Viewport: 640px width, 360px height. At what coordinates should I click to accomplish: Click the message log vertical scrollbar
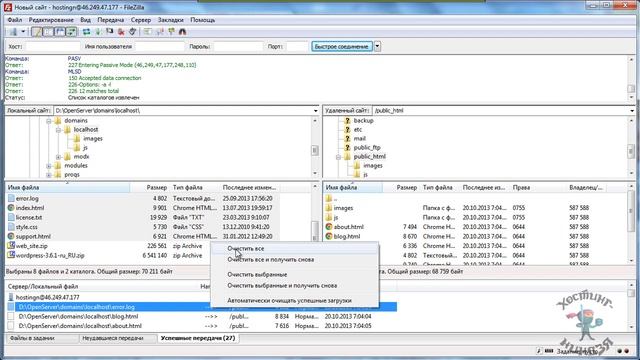[x=631, y=79]
